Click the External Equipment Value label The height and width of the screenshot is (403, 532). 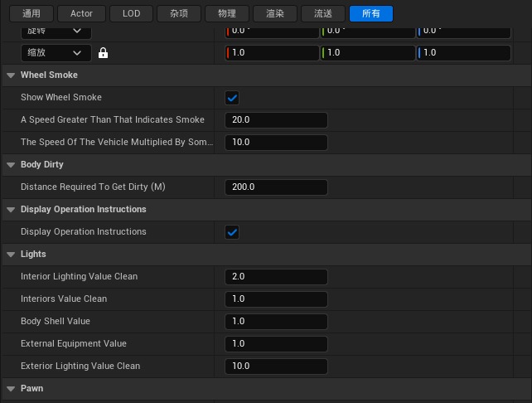[x=74, y=344]
